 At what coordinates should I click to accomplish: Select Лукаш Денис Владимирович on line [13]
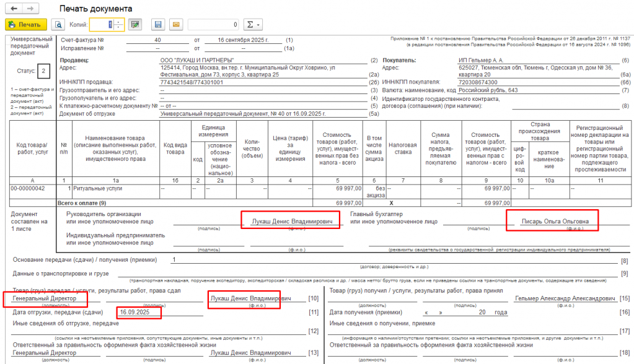[x=251, y=353]
